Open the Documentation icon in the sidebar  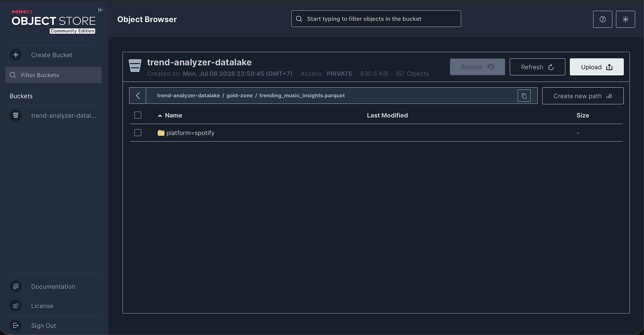click(x=16, y=286)
